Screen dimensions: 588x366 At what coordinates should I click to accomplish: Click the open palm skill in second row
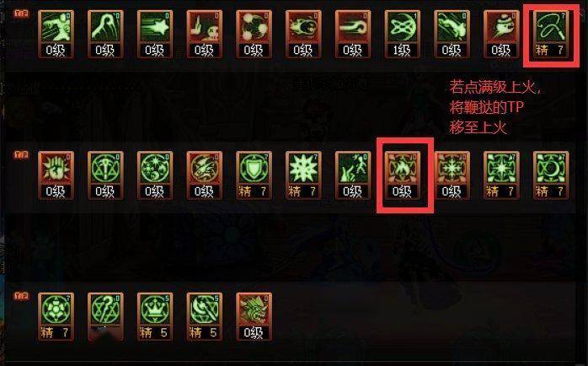point(56,175)
